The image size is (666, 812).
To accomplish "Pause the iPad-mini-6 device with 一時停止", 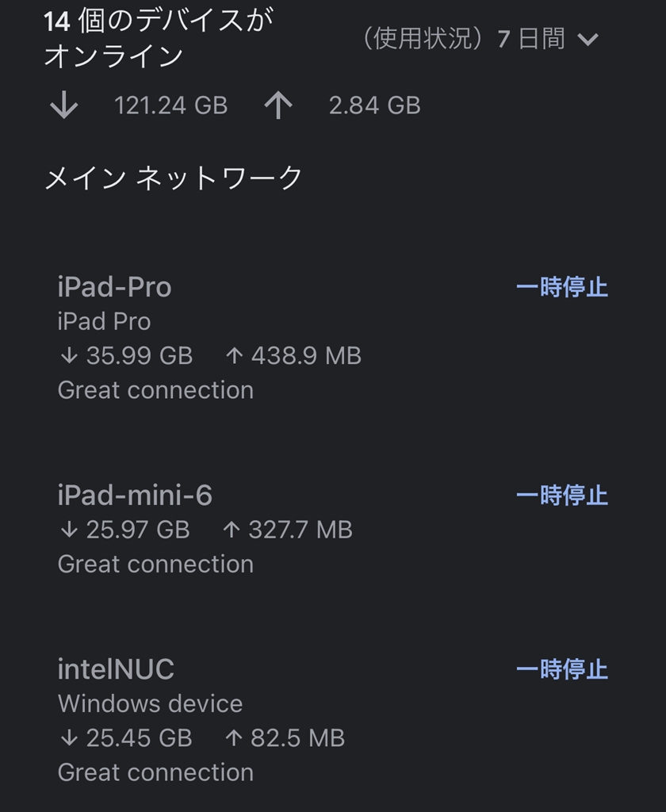I will pos(561,496).
